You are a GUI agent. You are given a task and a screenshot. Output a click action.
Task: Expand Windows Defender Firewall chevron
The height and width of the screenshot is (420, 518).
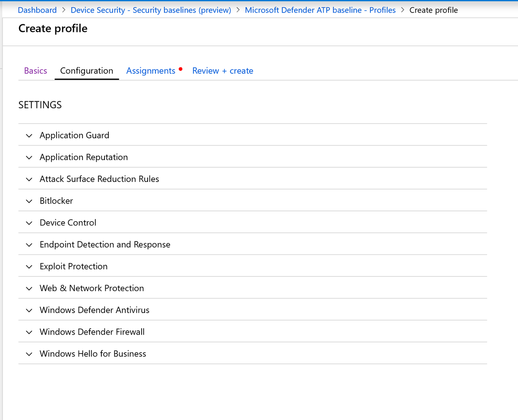pyautogui.click(x=29, y=332)
